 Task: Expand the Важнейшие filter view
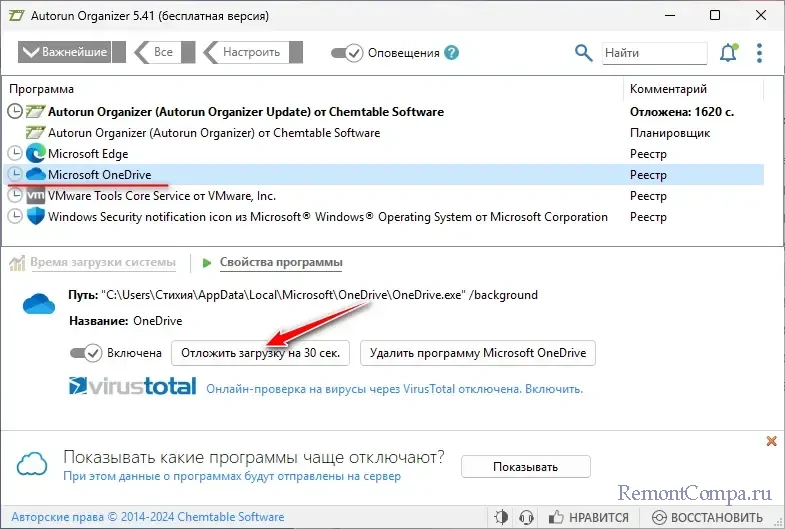[69, 52]
